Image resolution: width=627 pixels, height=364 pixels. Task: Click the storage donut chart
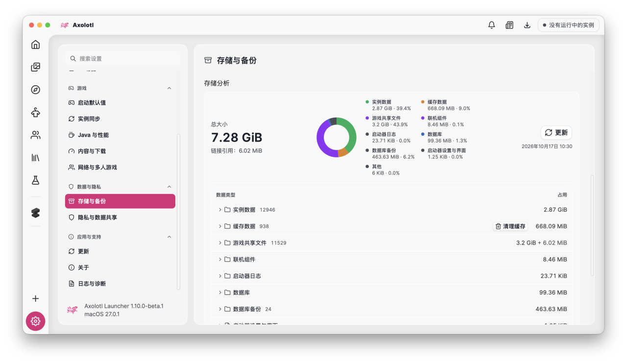pos(337,137)
